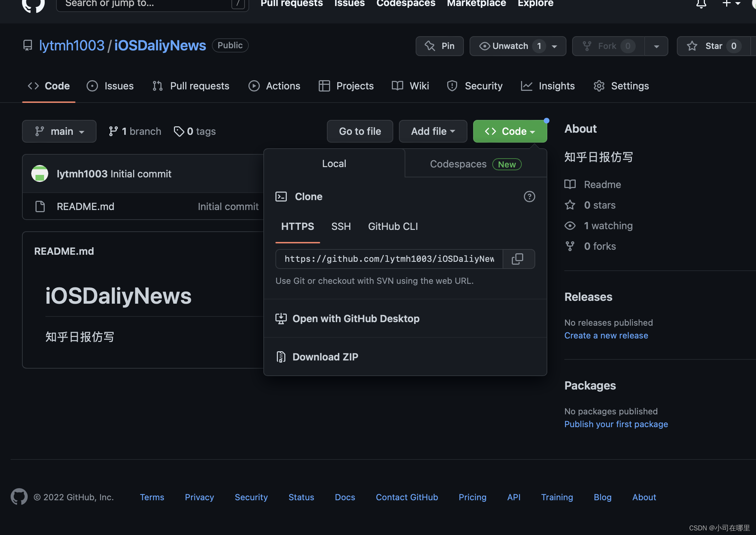Switch to the Insights tab

[x=548, y=86]
